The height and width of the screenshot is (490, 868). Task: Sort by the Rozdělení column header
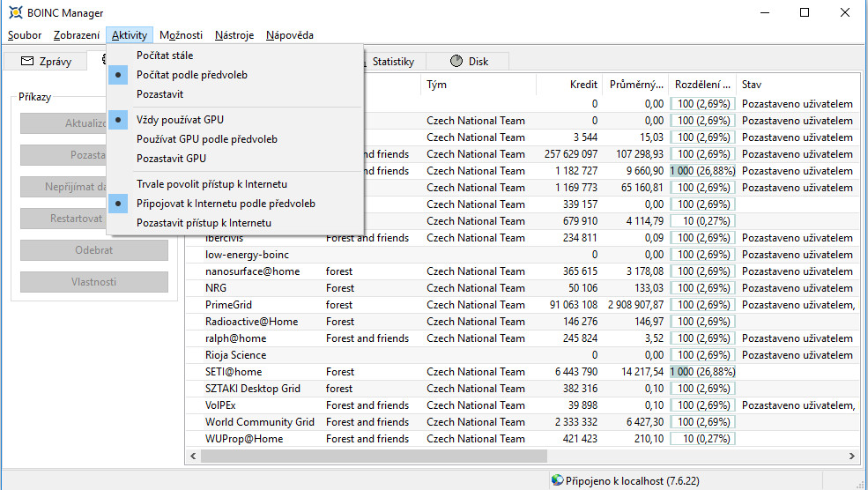702,84
